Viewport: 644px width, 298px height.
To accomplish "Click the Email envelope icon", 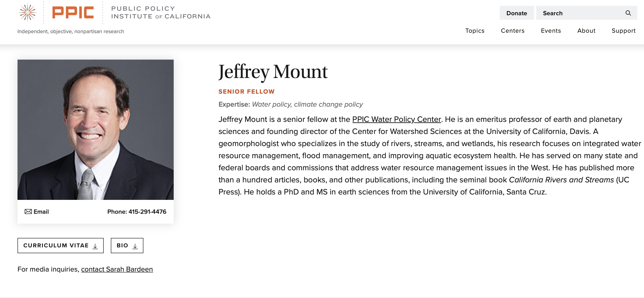I will 28,212.
